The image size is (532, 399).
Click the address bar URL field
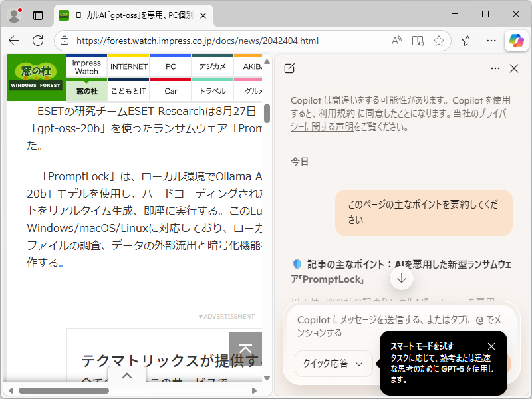[x=199, y=41]
